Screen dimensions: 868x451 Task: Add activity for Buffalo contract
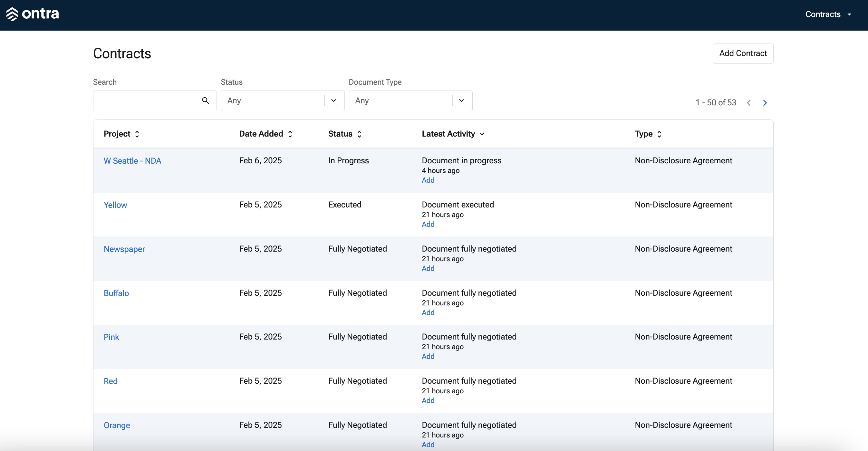[x=428, y=312]
